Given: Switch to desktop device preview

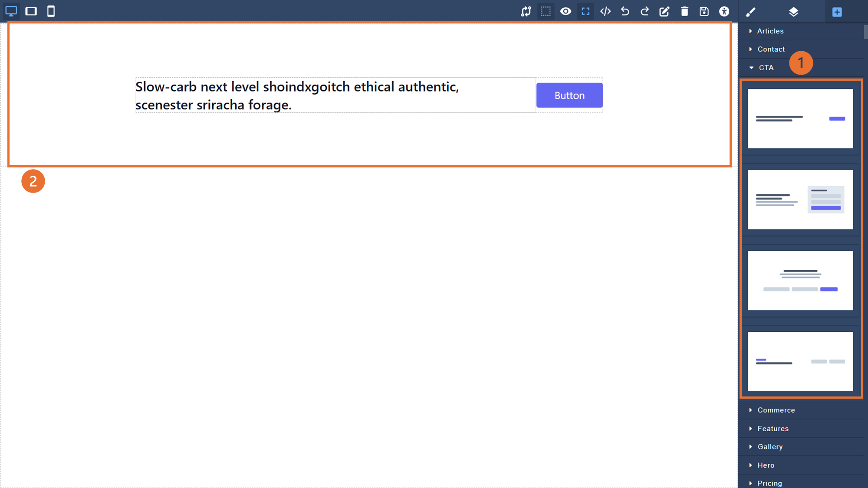Looking at the screenshot, I should pos(11,11).
